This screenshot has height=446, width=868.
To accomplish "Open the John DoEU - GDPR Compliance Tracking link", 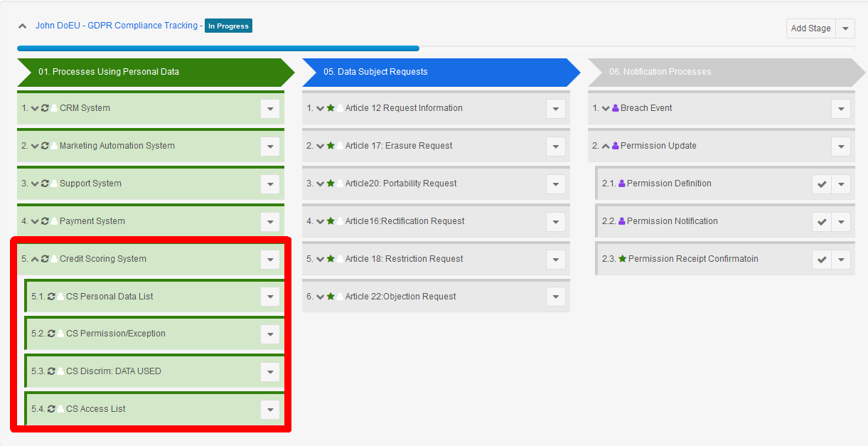I will tap(117, 26).
